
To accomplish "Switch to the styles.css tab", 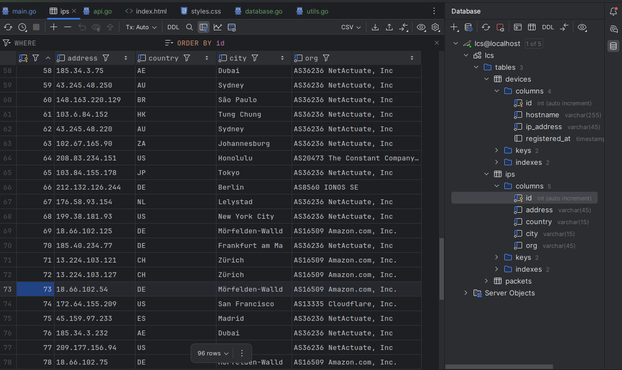I will pos(201,11).
